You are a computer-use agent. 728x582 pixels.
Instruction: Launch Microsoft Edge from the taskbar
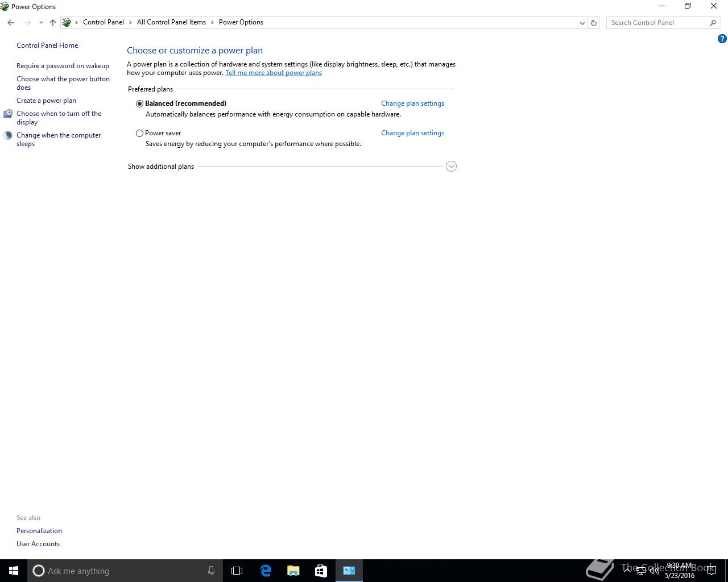click(266, 571)
